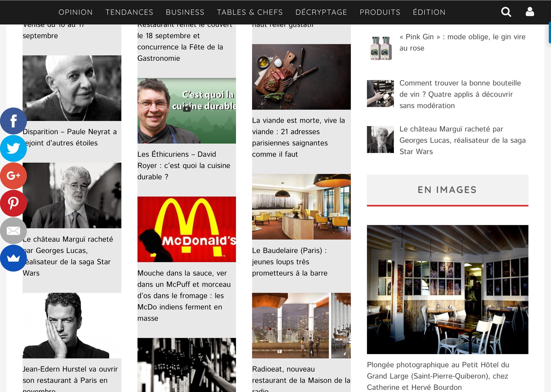Share by email with the envelope icon

[13, 230]
